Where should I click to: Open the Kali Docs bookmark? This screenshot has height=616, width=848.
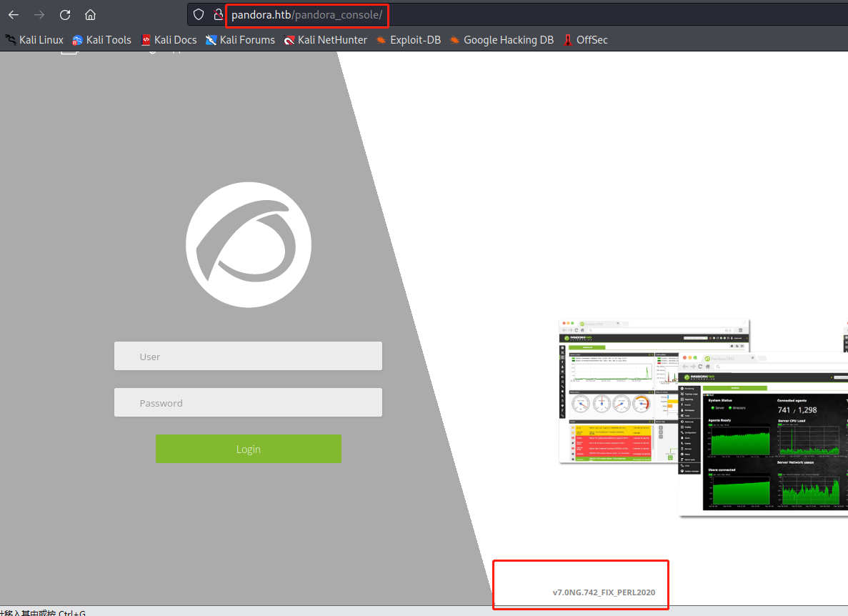tap(169, 40)
